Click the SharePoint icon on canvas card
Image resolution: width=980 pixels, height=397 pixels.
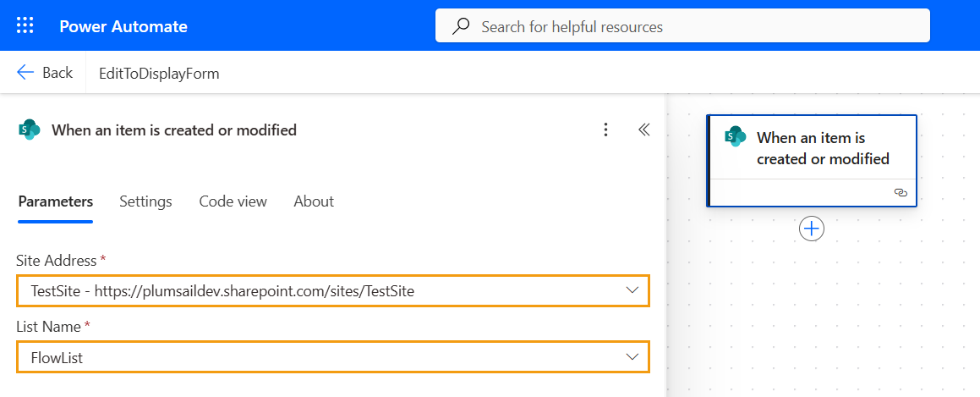736,137
